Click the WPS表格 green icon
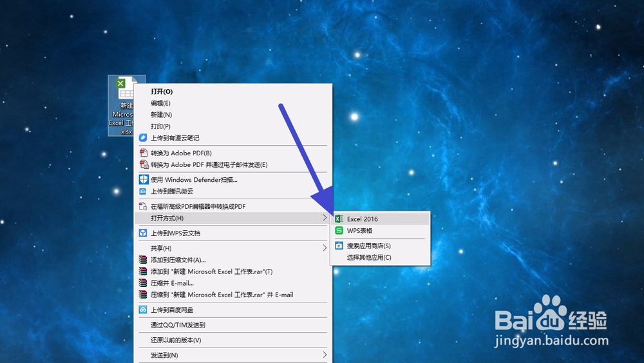644x363 pixels. pyautogui.click(x=339, y=231)
